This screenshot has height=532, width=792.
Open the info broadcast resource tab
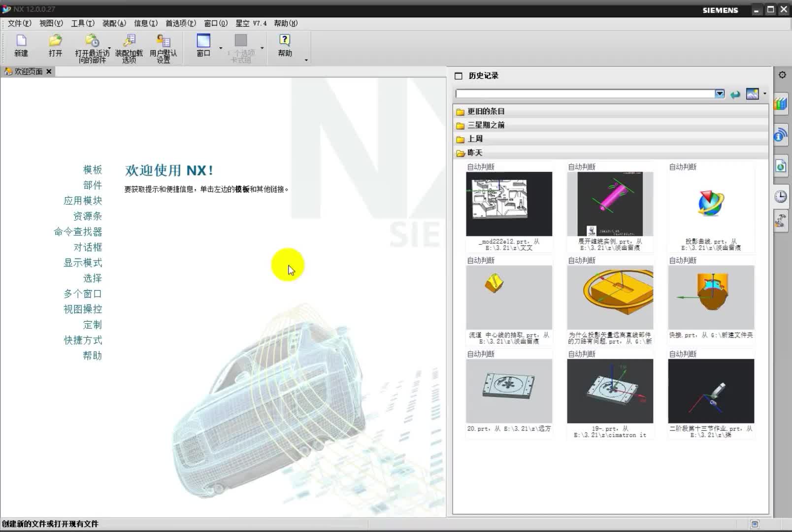tap(781, 135)
